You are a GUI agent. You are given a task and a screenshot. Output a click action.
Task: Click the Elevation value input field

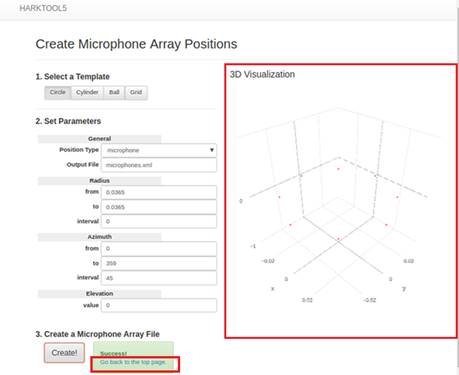click(159, 305)
